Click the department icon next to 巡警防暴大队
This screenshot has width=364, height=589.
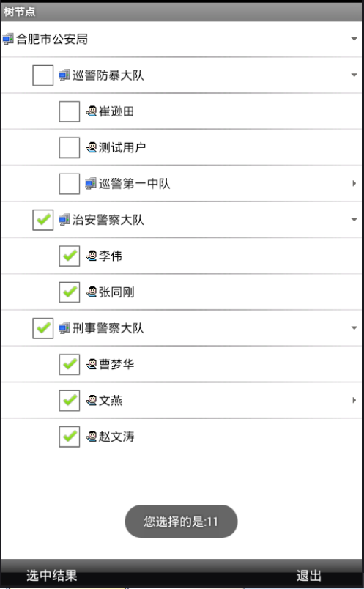64,75
